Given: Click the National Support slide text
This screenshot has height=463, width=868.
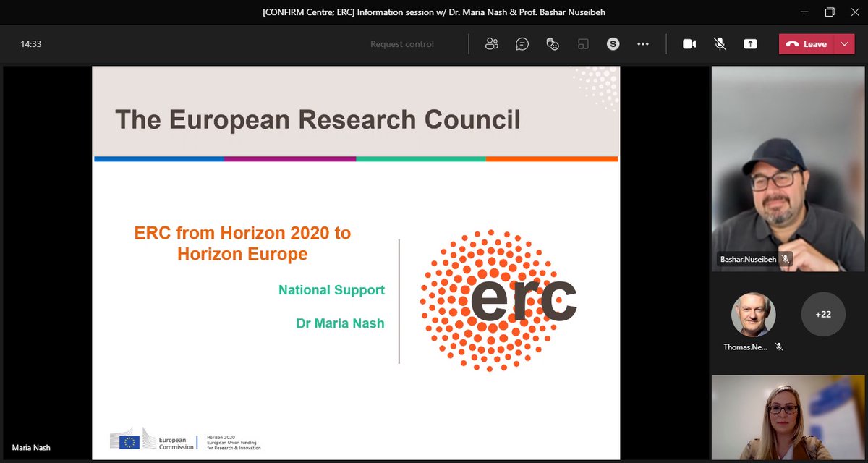Looking at the screenshot, I should [331, 290].
